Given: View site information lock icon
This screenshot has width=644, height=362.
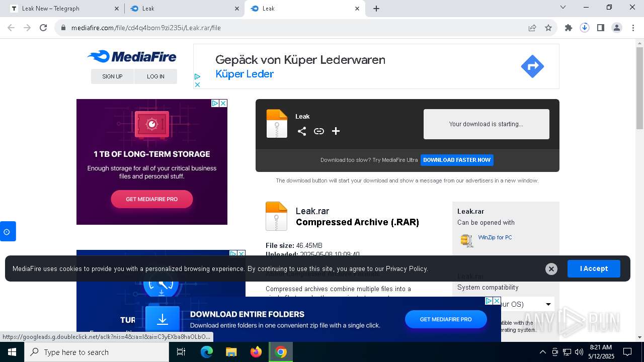Looking at the screenshot, I should coord(63,28).
